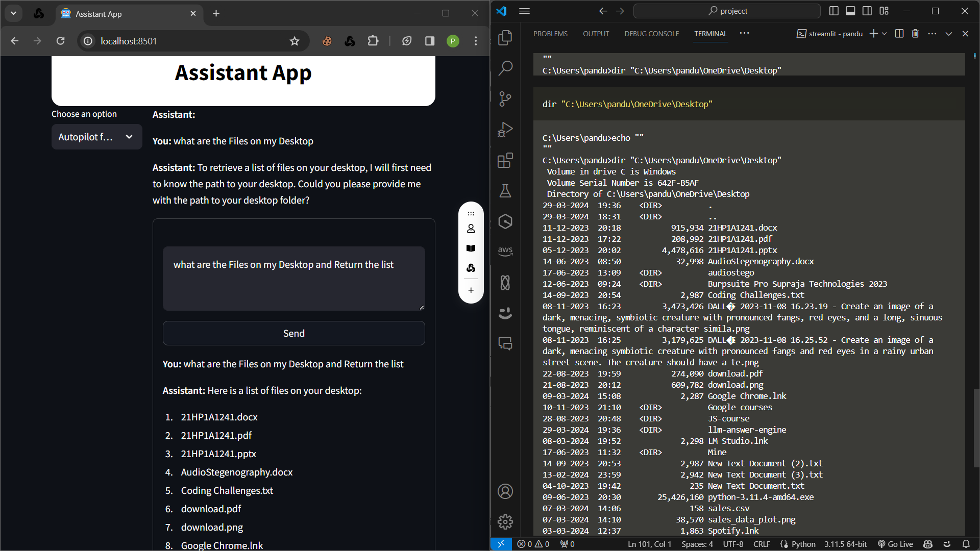
Task: Open the Search view in VS Code
Action: click(505, 68)
